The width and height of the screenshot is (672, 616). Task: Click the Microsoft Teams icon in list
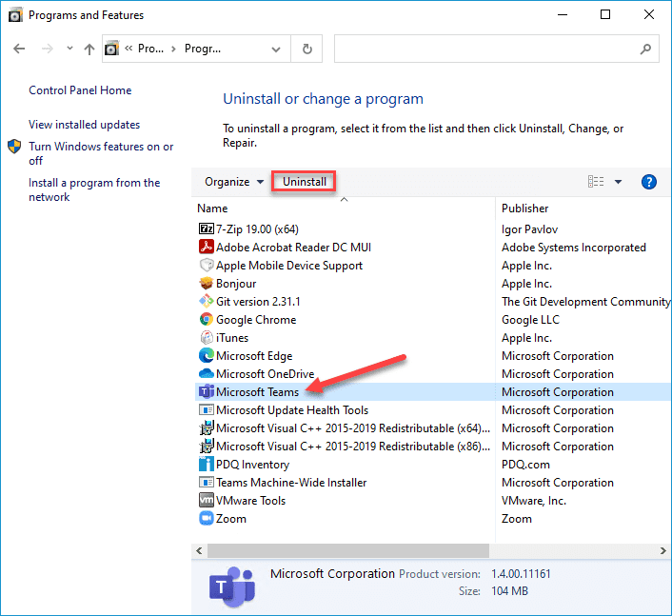pyautogui.click(x=207, y=392)
